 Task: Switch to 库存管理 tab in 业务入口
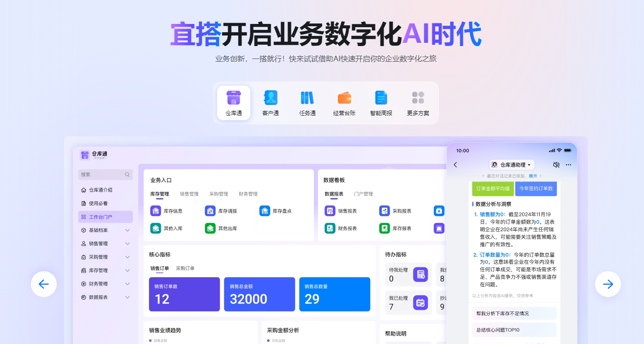(160, 194)
